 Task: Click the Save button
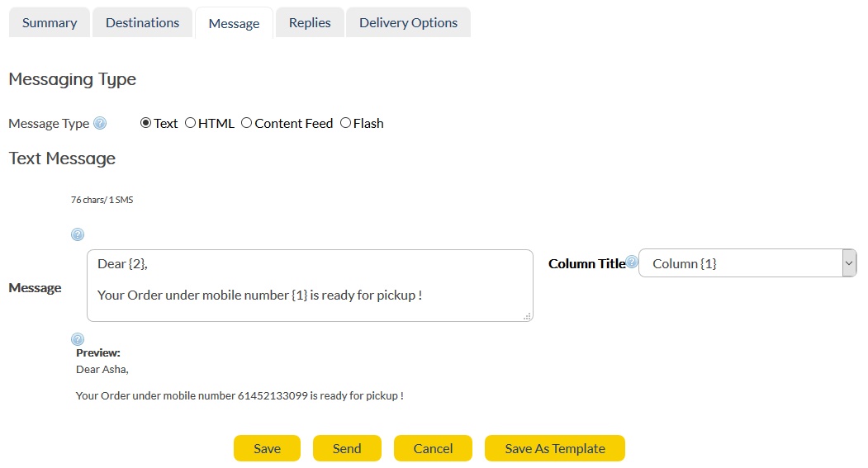coord(267,448)
